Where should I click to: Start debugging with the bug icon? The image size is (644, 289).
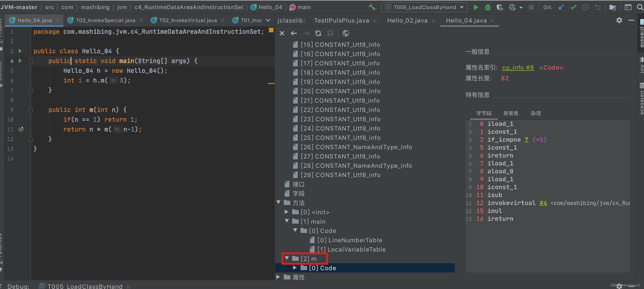487,7
